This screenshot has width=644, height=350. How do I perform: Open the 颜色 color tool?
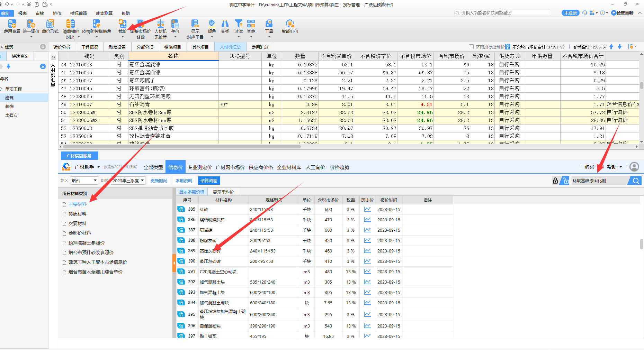pos(212,26)
